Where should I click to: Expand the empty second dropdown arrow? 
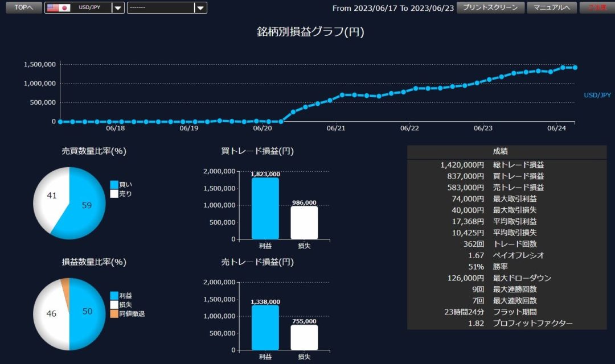click(x=200, y=8)
